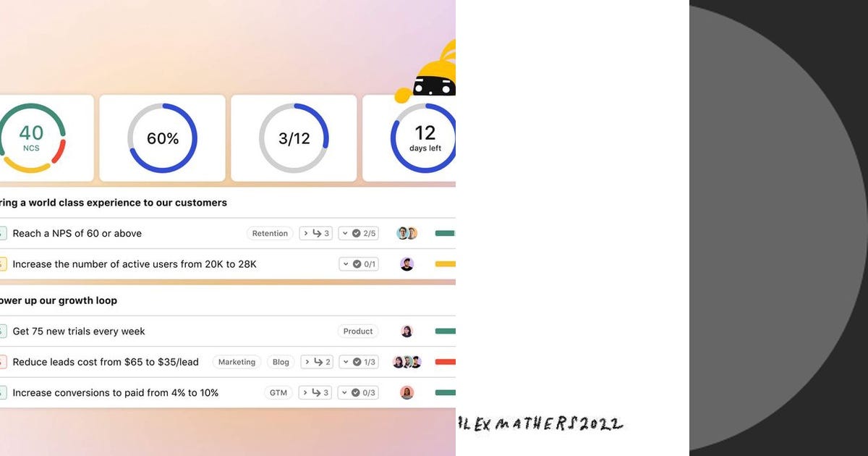
Task: Open the 12 days left card
Action: [409, 138]
